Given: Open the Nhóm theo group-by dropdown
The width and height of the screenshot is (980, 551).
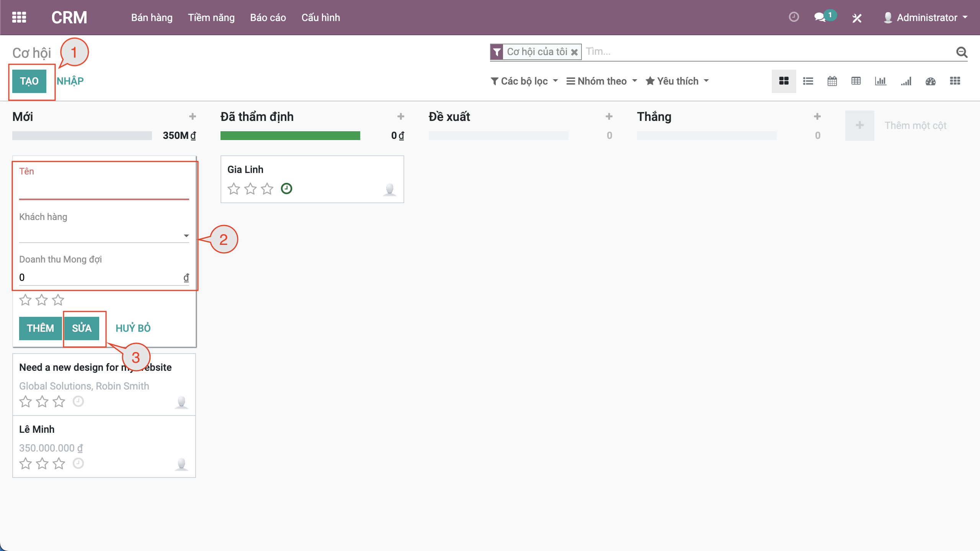Looking at the screenshot, I should [602, 81].
